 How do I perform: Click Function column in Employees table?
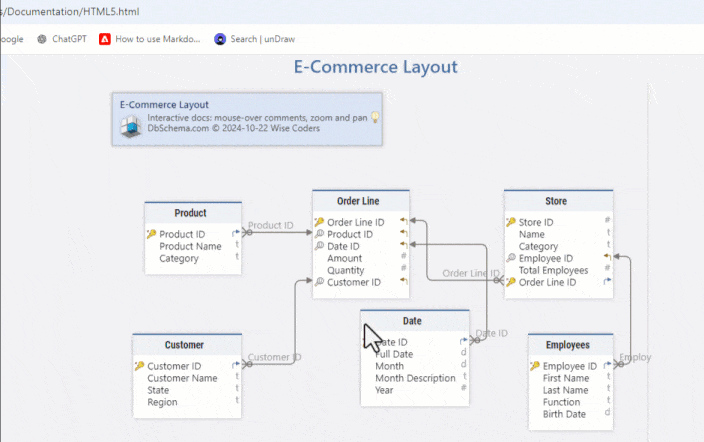pyautogui.click(x=561, y=402)
